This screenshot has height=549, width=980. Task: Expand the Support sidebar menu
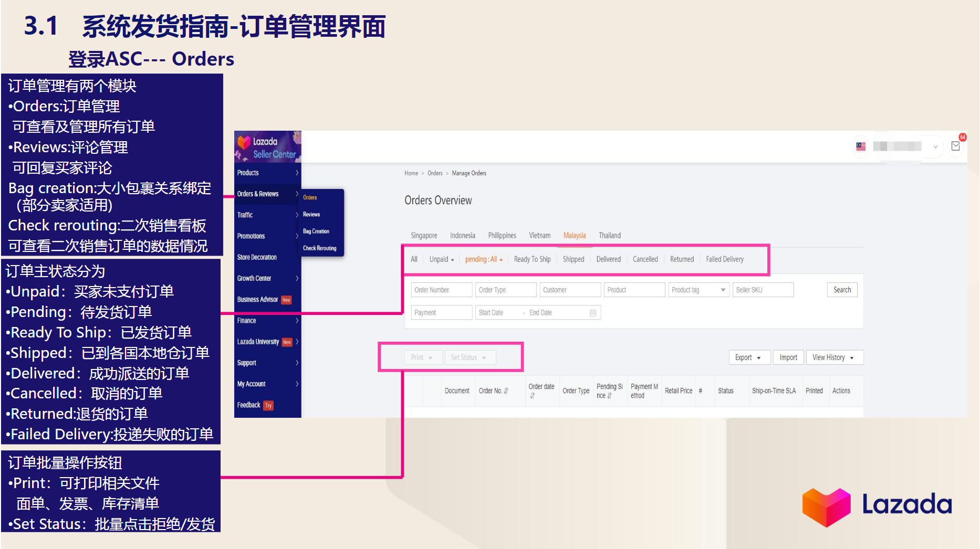pyautogui.click(x=268, y=363)
